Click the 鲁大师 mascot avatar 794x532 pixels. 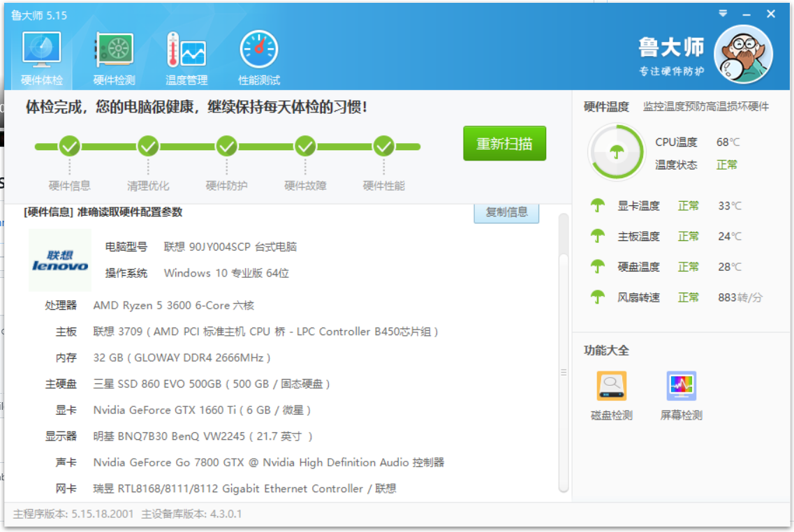pos(743,54)
